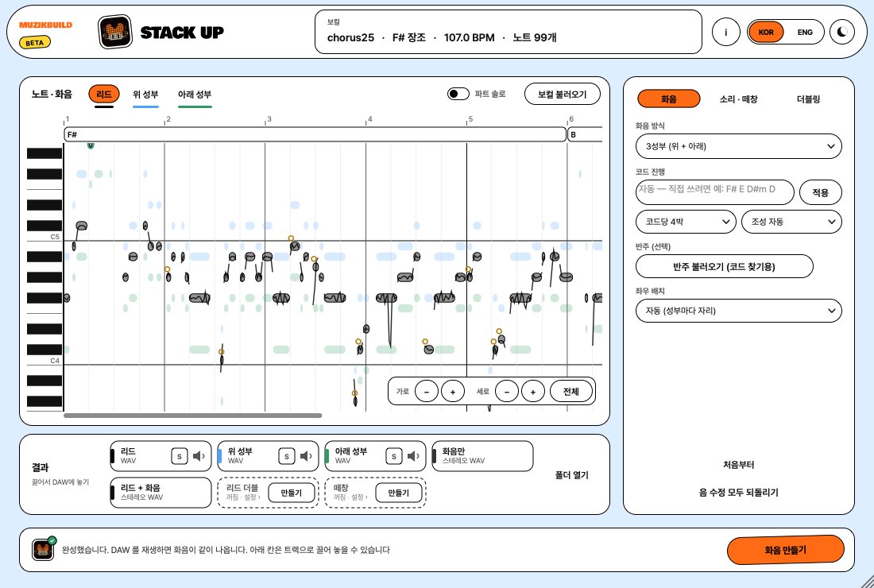Mute the 아래 성부 track speaker icon
The height and width of the screenshot is (588, 874).
(413, 456)
